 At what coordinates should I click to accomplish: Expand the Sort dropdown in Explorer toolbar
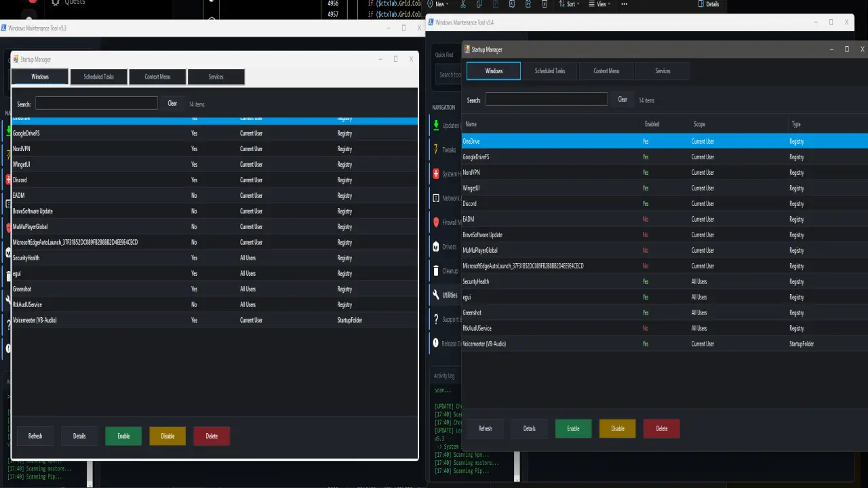[570, 4]
